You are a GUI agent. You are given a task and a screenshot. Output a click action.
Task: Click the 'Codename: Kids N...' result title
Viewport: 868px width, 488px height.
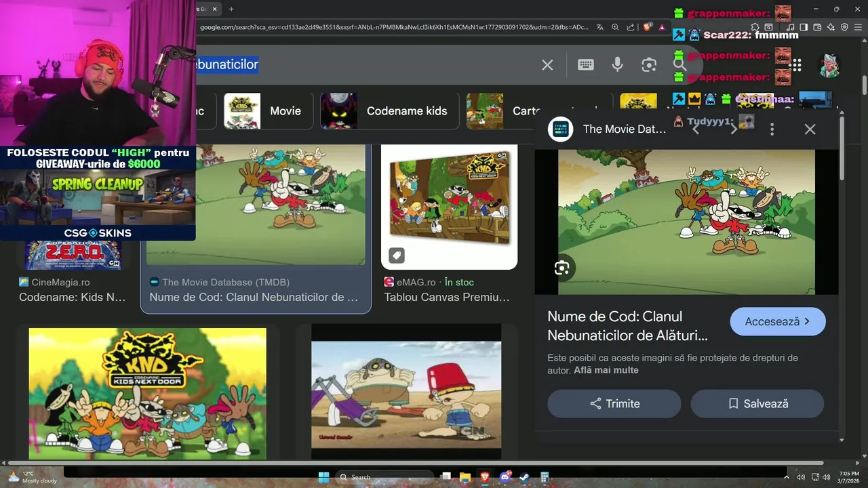[73, 297]
